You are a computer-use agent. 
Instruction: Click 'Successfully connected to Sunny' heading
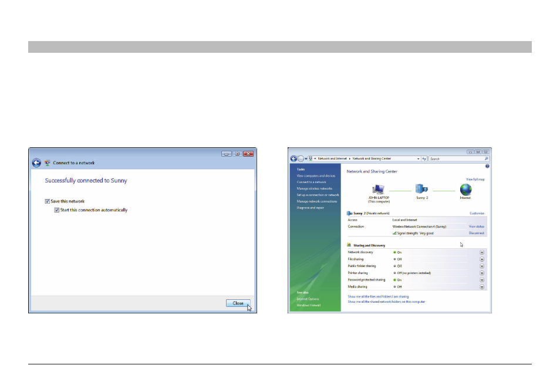click(x=86, y=181)
